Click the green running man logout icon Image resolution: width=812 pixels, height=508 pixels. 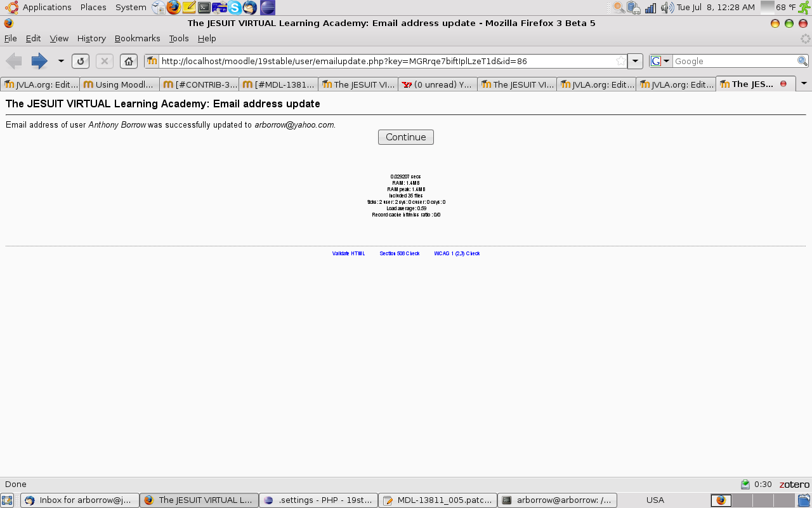[x=804, y=8]
